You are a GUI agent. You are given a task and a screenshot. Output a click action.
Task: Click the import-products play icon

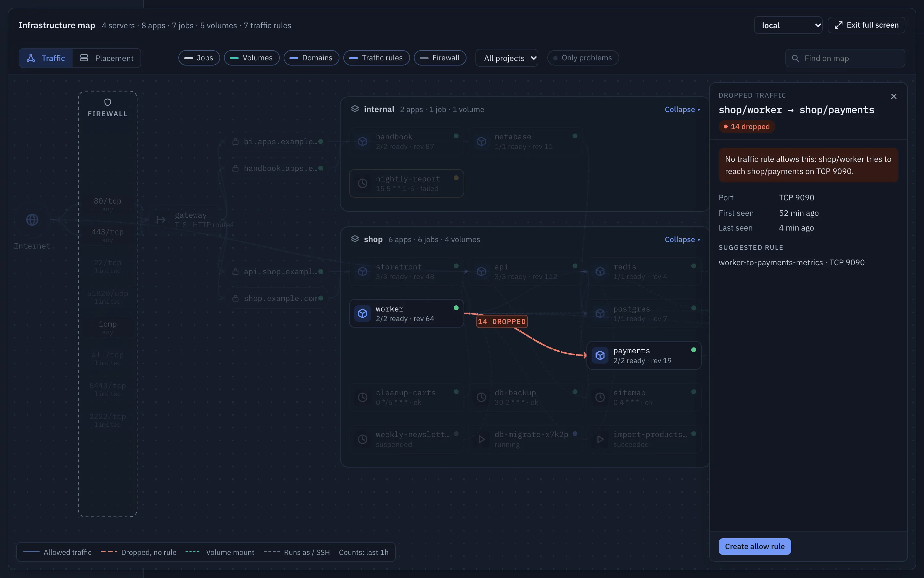click(x=600, y=439)
